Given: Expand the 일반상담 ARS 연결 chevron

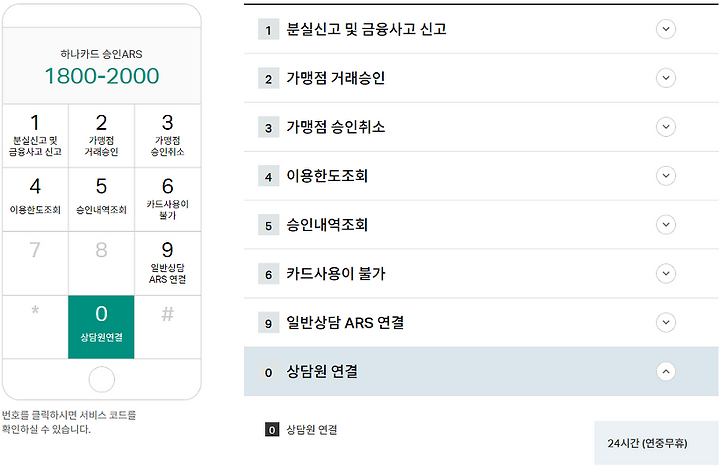Looking at the screenshot, I should [665, 322].
